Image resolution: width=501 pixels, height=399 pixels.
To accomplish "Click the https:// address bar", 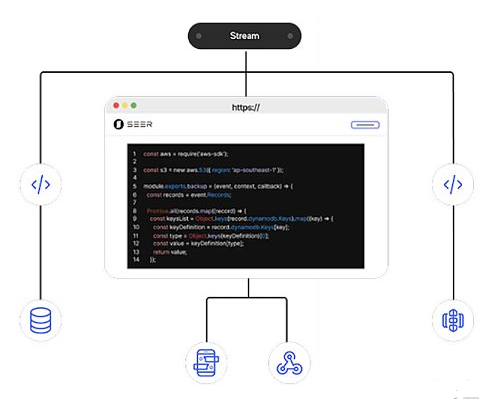I will click(x=246, y=107).
